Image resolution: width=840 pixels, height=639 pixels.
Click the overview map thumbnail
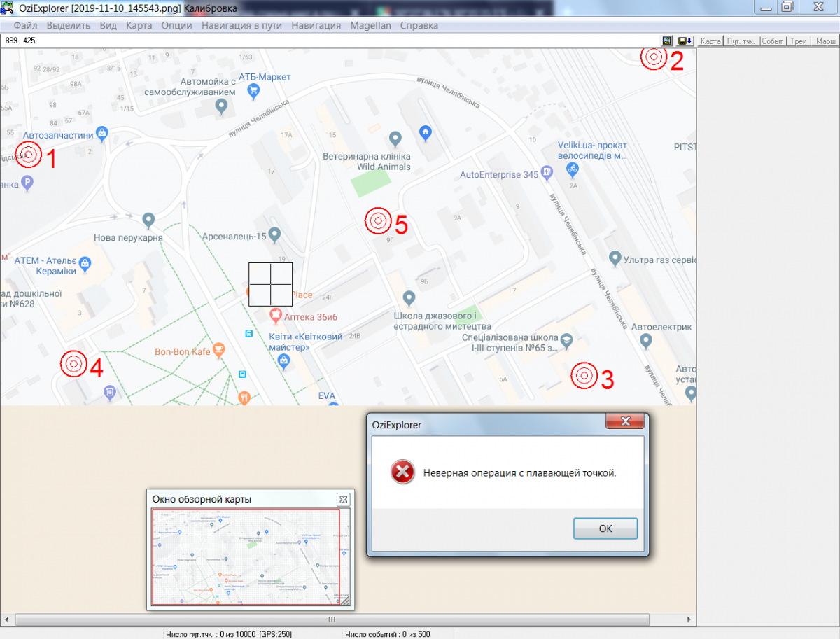(251, 557)
